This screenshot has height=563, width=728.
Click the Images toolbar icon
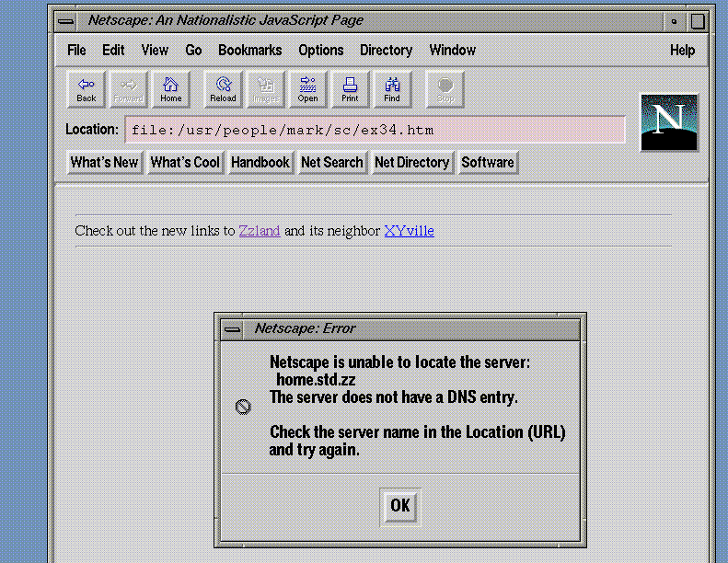(x=266, y=89)
